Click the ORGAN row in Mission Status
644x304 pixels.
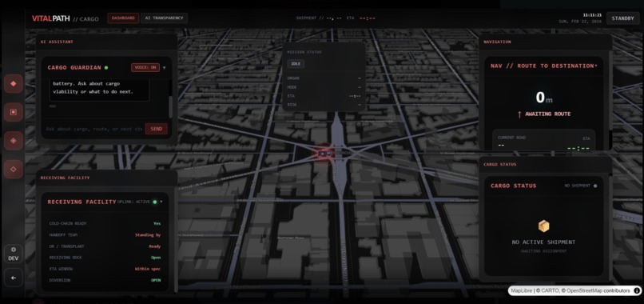[x=324, y=78]
